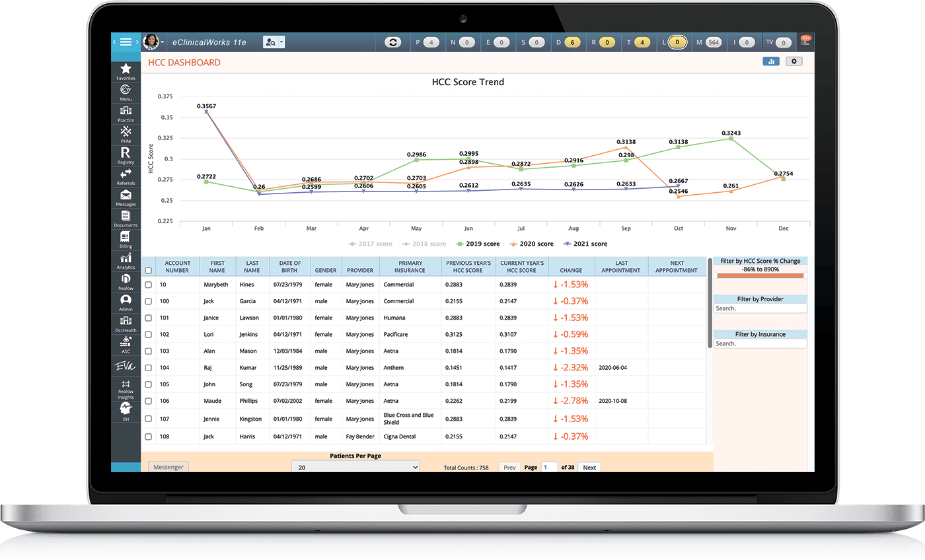Screen dimensions: 925x560
Task: Switch to chart view button
Action: pyautogui.click(x=771, y=61)
